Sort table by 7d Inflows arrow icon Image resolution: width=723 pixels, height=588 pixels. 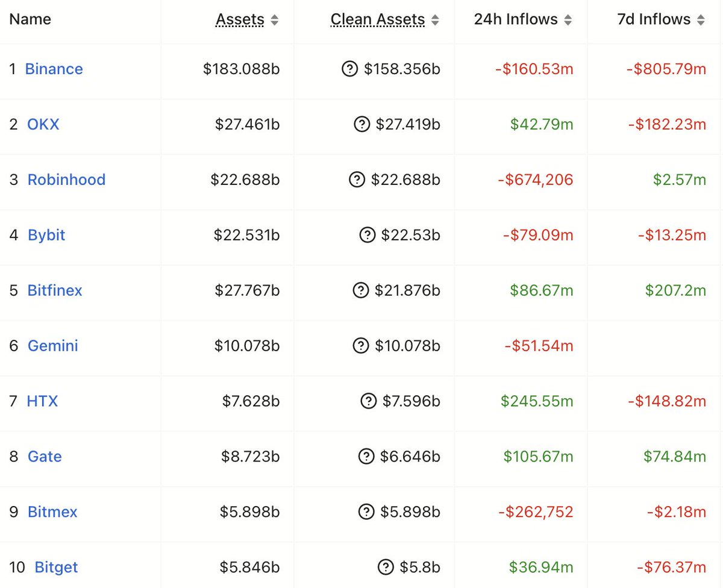(x=700, y=20)
